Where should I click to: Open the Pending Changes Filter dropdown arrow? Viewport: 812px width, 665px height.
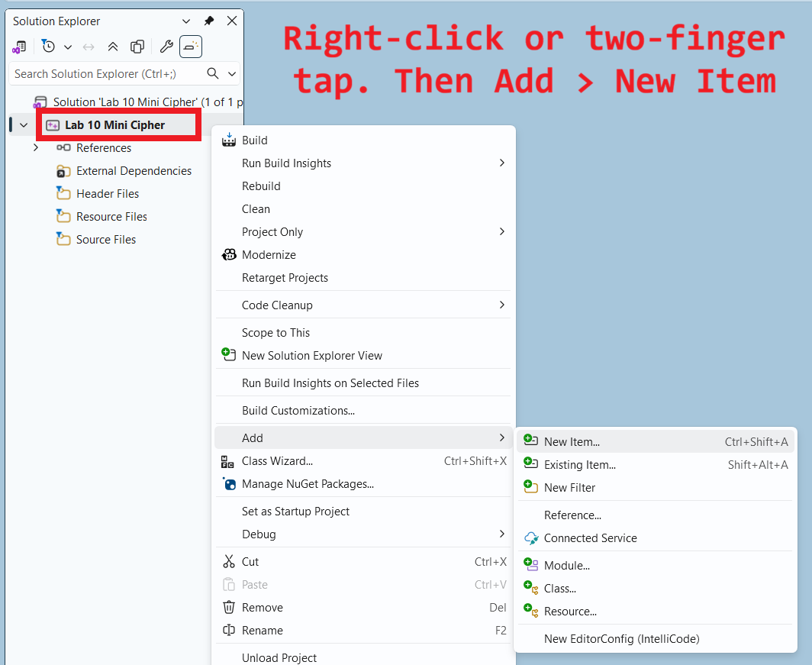click(68, 47)
